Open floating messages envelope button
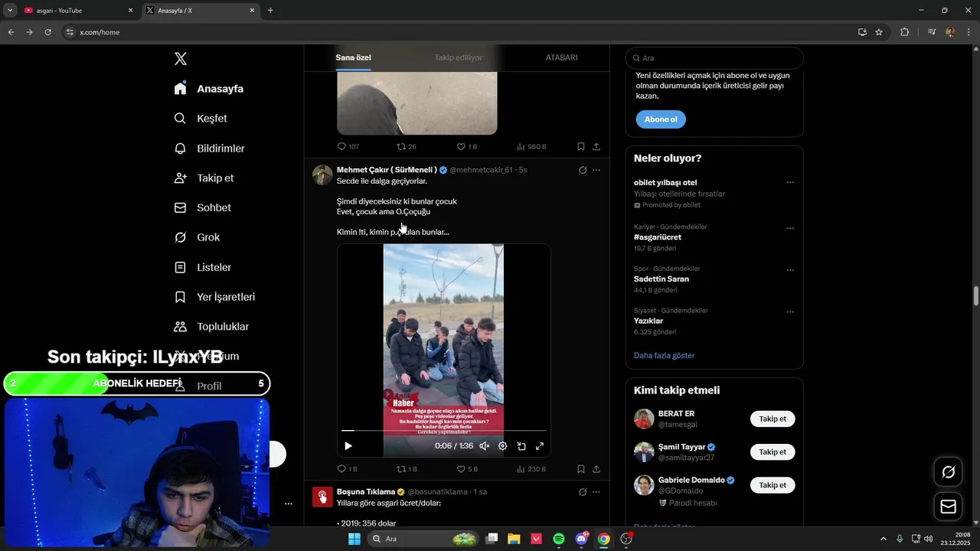 (x=948, y=507)
